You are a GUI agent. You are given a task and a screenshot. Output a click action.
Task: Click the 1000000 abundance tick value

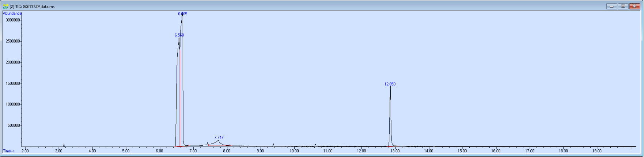click(x=12, y=104)
